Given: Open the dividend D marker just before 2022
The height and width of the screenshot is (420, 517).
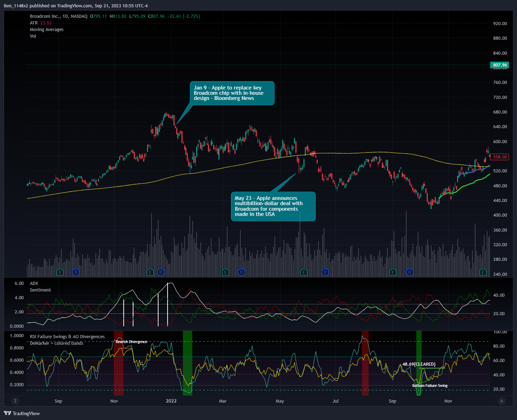Looking at the screenshot, I should coord(161,272).
